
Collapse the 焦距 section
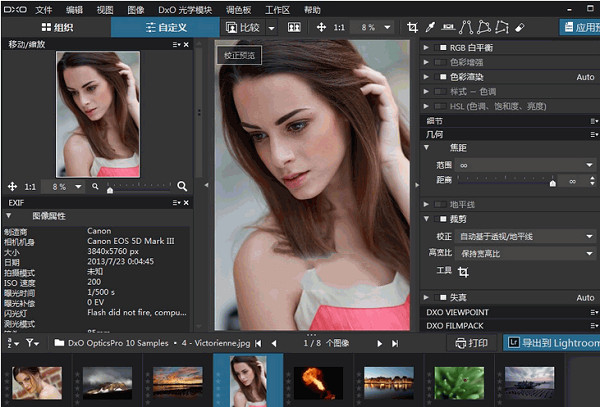click(428, 148)
